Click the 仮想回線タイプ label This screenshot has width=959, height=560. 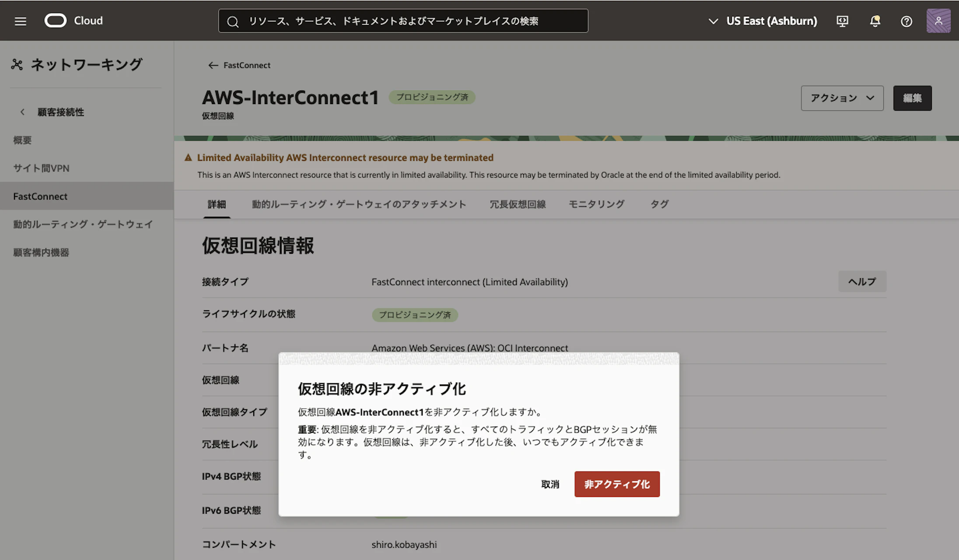[234, 412]
